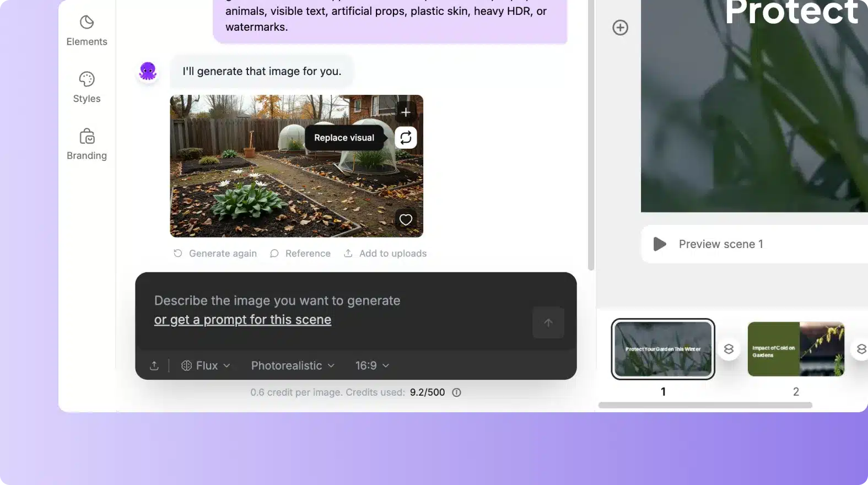868x485 pixels.
Task: Click 'or get a prompt for this scene' link
Action: [242, 320]
